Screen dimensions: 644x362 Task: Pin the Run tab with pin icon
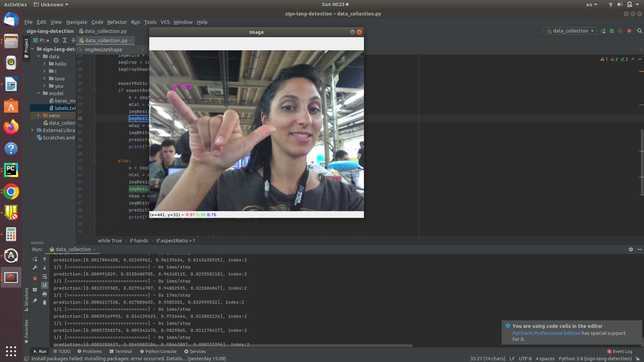[x=35, y=301]
